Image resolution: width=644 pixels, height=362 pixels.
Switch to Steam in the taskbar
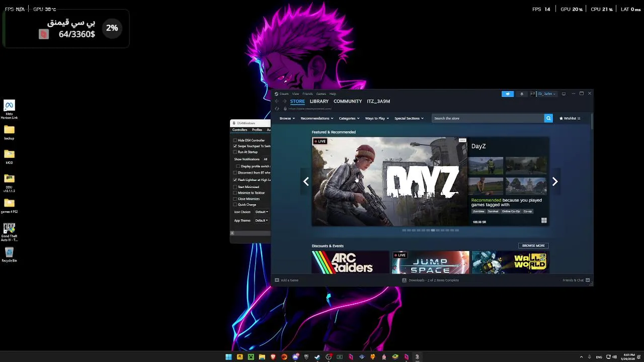pos(317,357)
